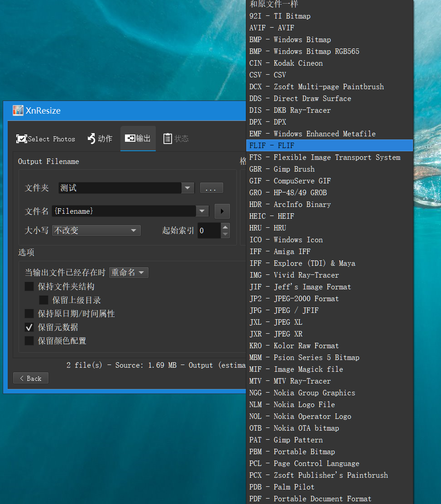Choose EMF - Windows Enhanced Metafile
The height and width of the screenshot is (504, 441).
(x=330, y=134)
